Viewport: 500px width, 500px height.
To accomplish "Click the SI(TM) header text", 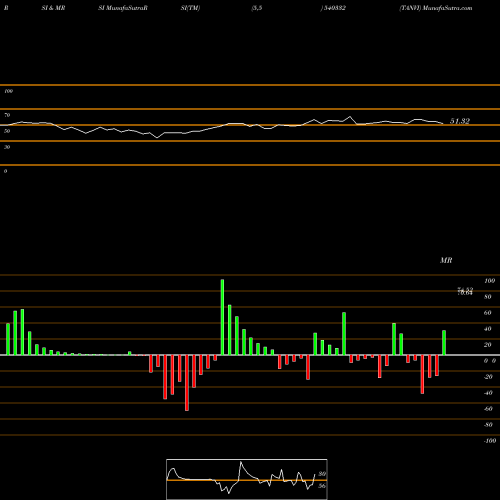I will pos(190,8).
